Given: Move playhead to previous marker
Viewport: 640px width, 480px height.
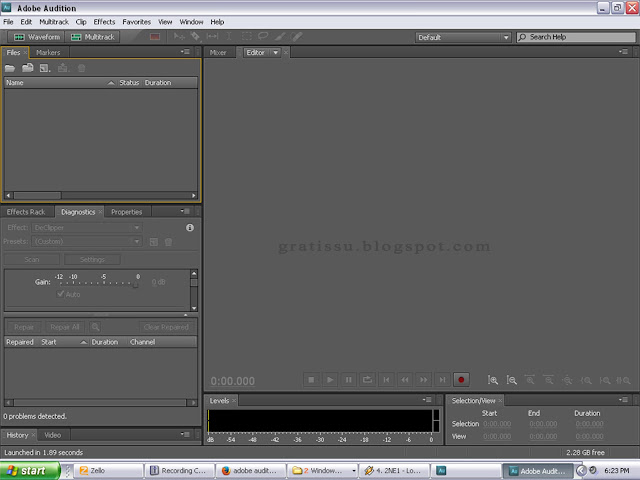Looking at the screenshot, I should [386, 380].
